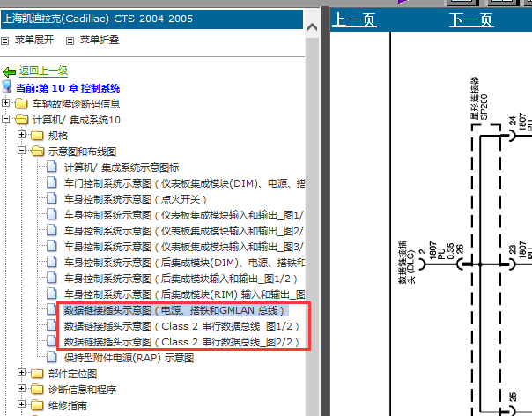Click 菜单折叠 label to collapse all
This screenshot has height=416, width=532.
coord(99,40)
